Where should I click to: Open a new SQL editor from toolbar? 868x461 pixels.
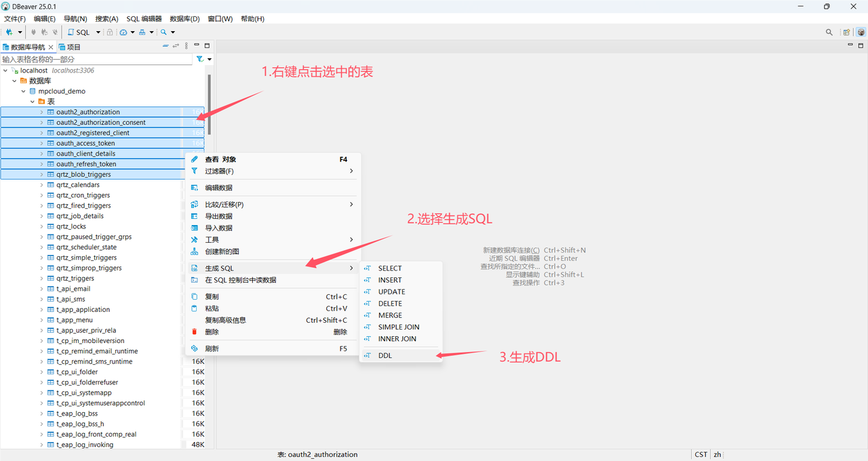79,32
